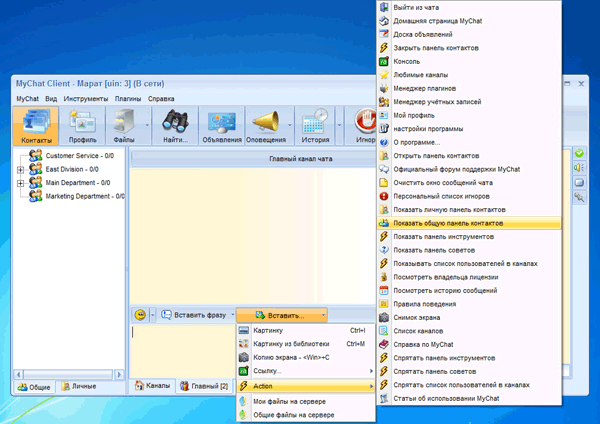Open the Контакты toolbar button
This screenshot has height=424, width=600.
click(x=36, y=126)
